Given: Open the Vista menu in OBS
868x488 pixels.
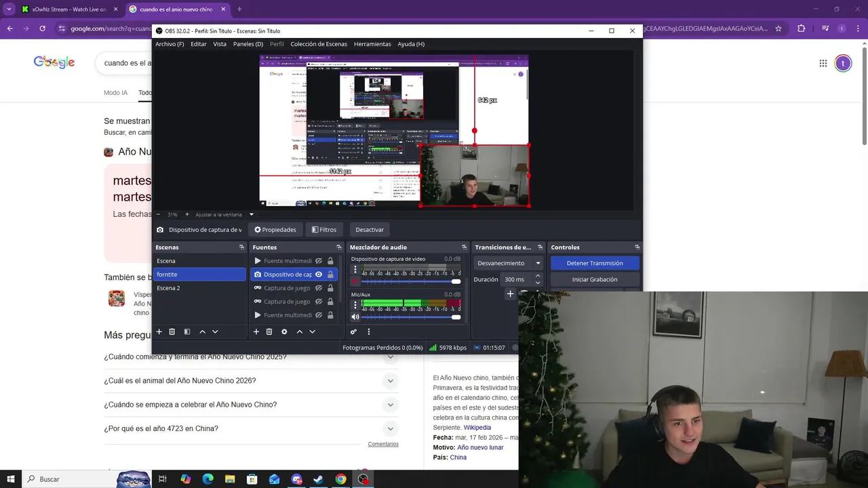Looking at the screenshot, I should pos(220,44).
